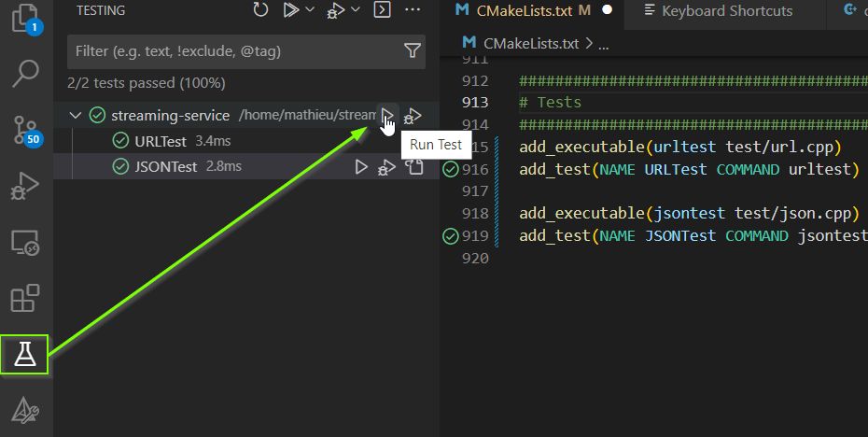
Task: Click the TESTING panel title
Action: [x=101, y=10]
